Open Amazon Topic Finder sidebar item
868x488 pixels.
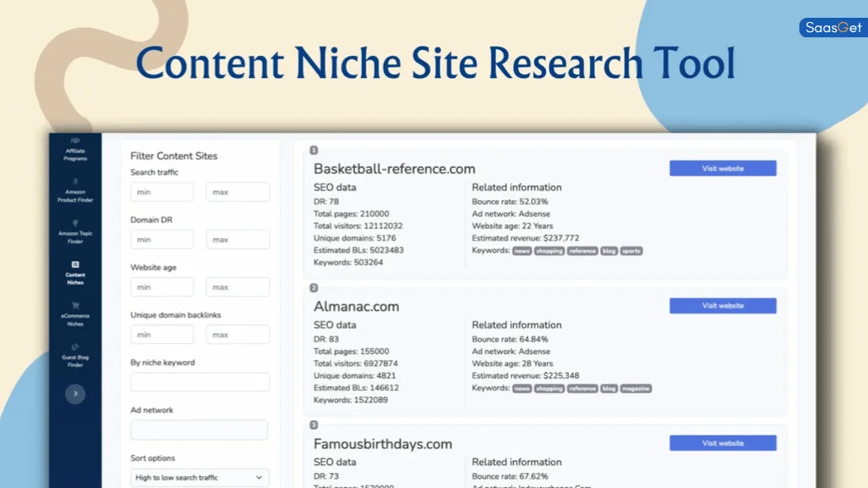75,232
